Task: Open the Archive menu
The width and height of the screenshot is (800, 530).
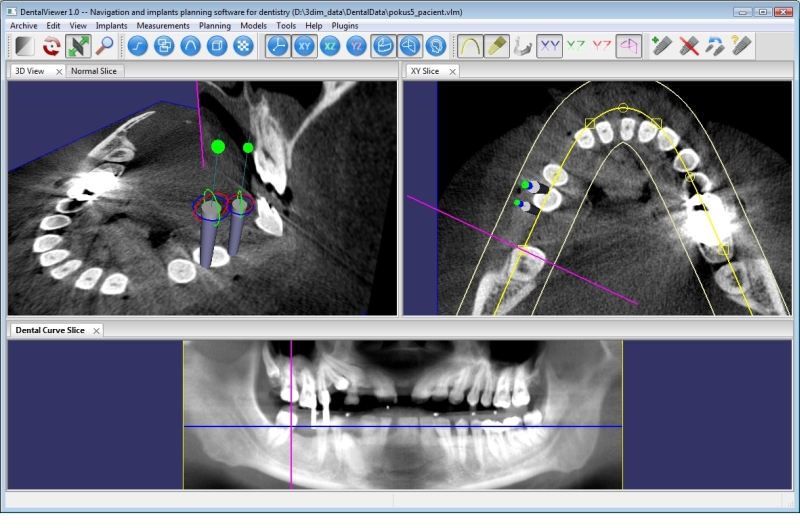Action: click(x=23, y=26)
